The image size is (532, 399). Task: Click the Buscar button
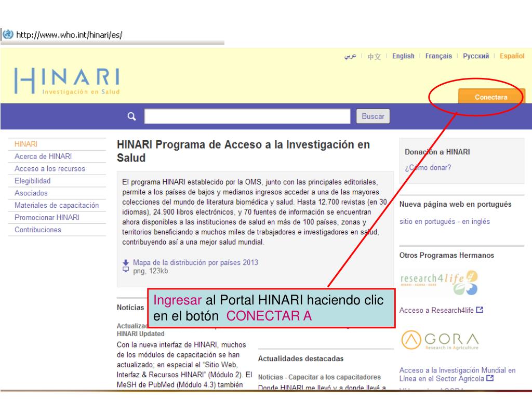click(373, 116)
